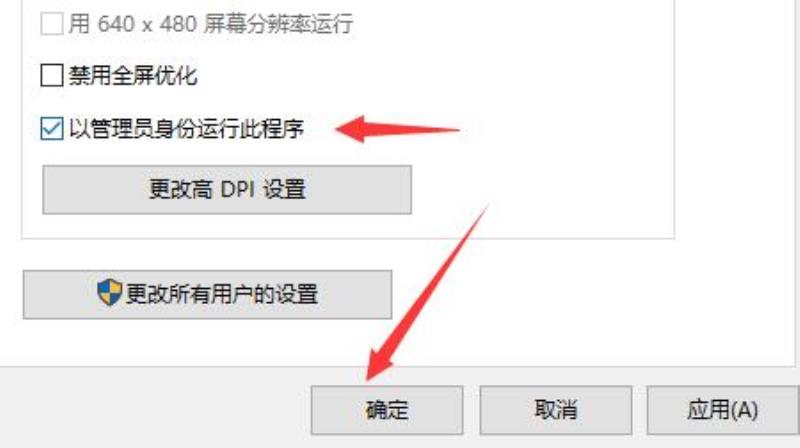This screenshot has height=448, width=800.
Task: Click the red arrow pointing at 以管理员身份运行此程序
Action: tap(398, 129)
